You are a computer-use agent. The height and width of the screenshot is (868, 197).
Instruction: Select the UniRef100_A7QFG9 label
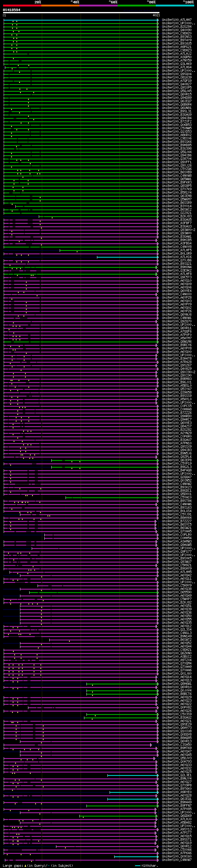point(176,81)
